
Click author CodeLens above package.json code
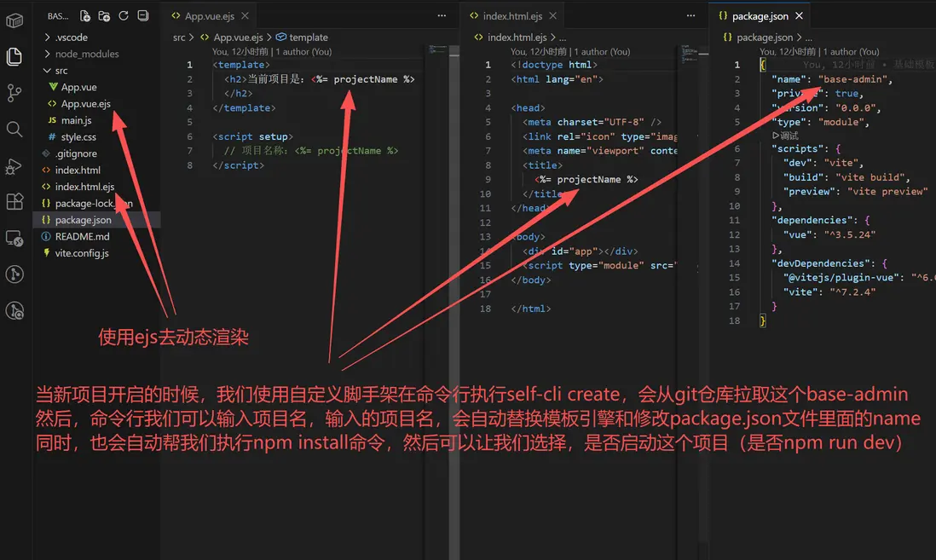(x=819, y=51)
